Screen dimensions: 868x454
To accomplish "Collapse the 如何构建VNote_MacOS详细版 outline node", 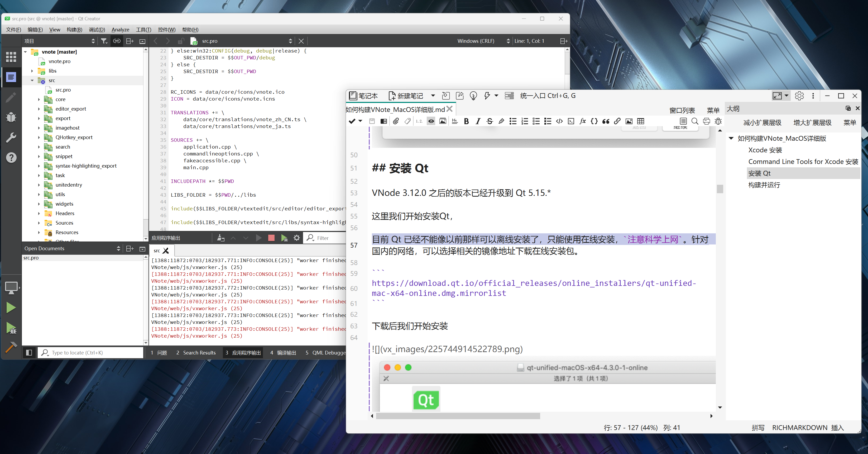I will coord(731,138).
